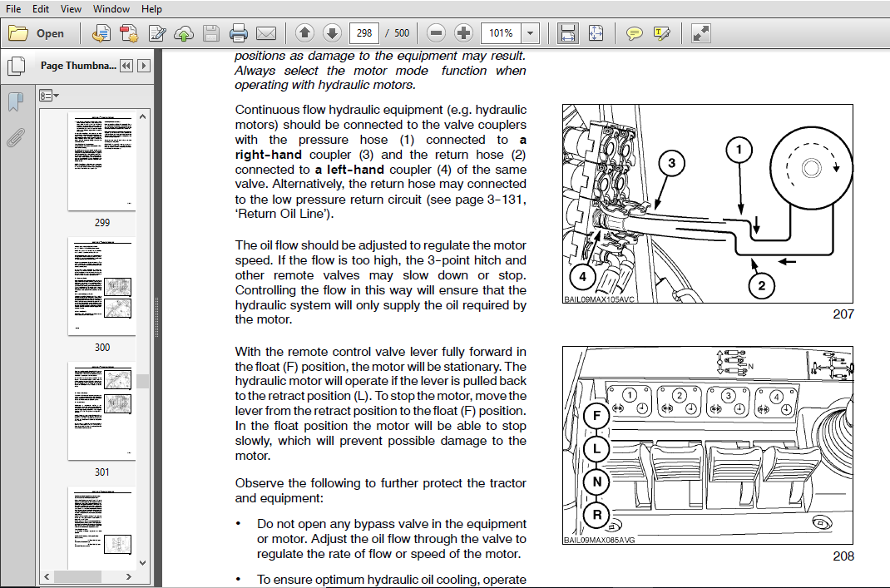Open the Help menu

click(x=151, y=8)
